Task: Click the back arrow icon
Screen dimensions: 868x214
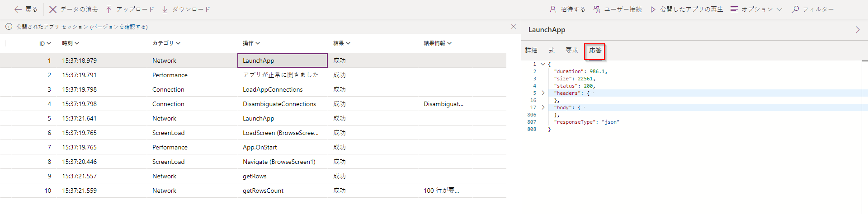Action: coord(18,9)
